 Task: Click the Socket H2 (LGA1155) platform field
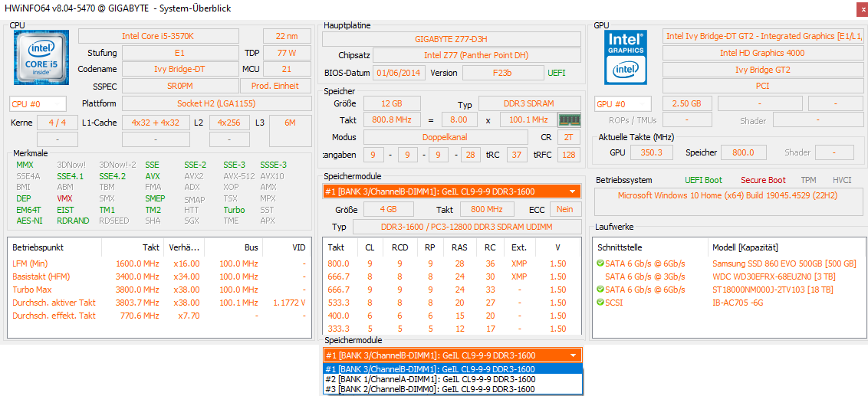point(216,103)
